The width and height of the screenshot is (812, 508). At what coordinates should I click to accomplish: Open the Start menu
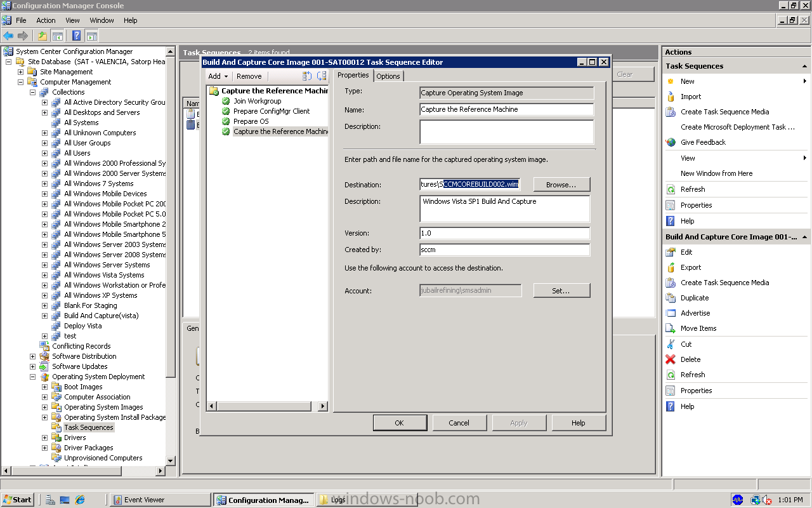pyautogui.click(x=18, y=500)
